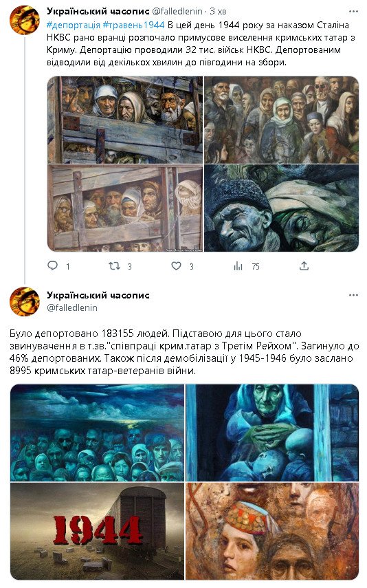Open the @falledlenin handle in first tweet
367x588 pixels.
pyautogui.click(x=177, y=11)
